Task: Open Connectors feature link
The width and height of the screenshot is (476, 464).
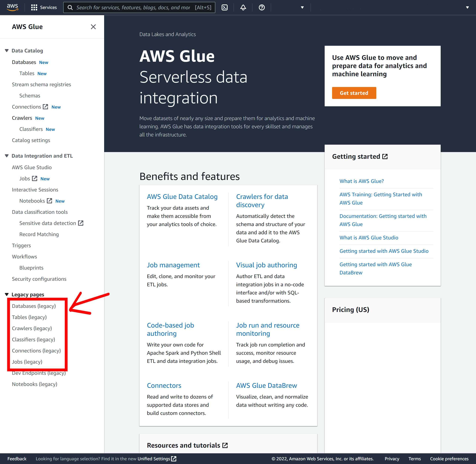Action: 164,386
